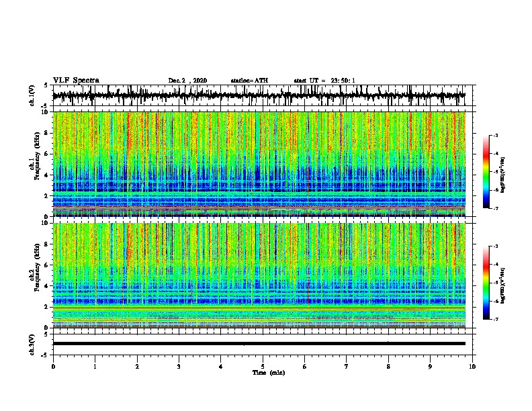
Task: Click the "VLF Spectra" plot title
Action: (x=76, y=80)
